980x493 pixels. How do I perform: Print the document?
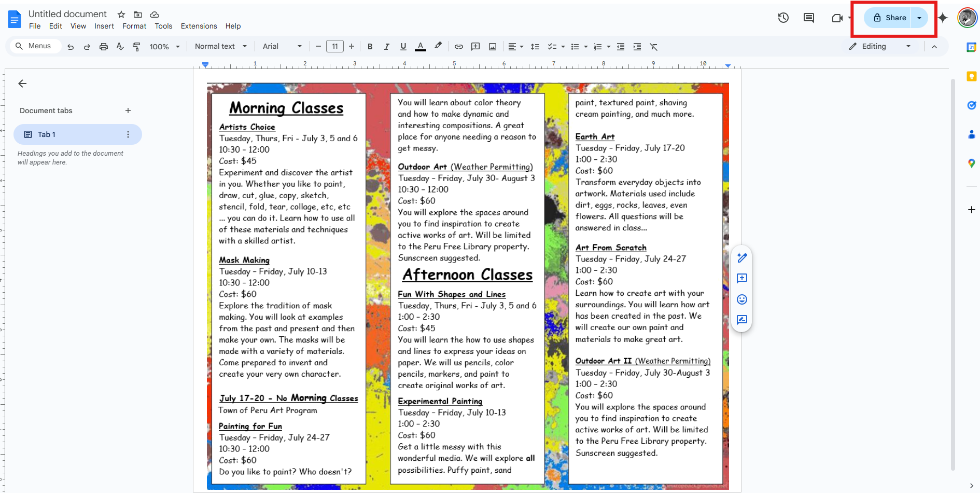coord(104,46)
